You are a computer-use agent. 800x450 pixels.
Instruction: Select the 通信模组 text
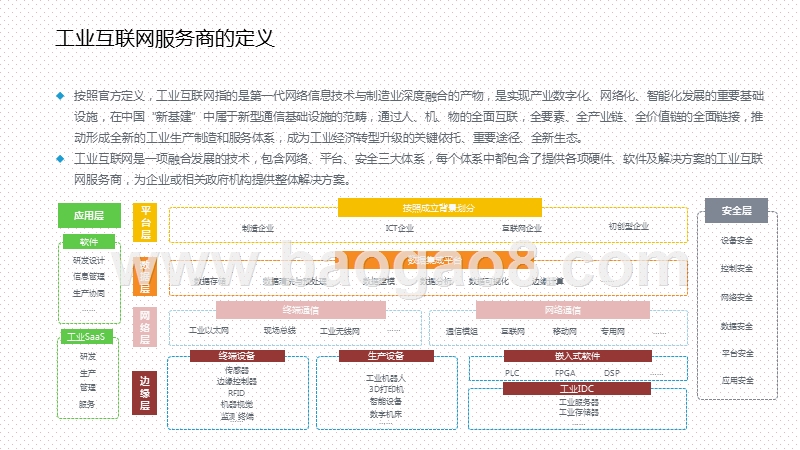(x=462, y=332)
